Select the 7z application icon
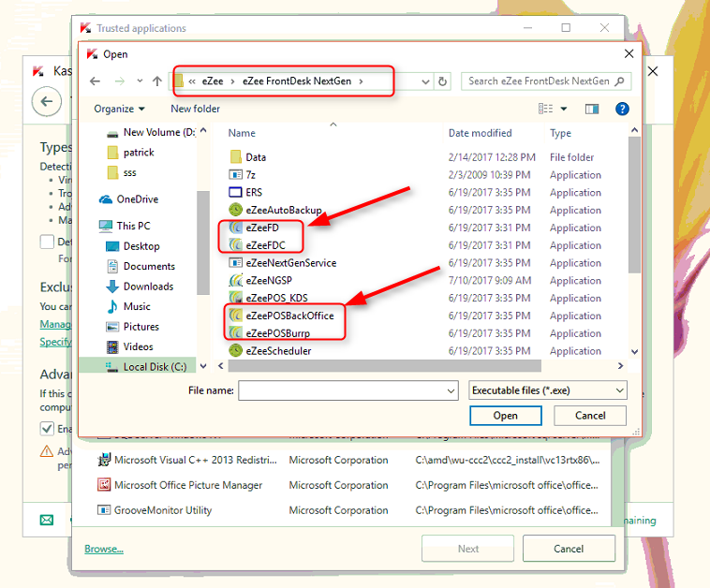This screenshot has width=710, height=588. coord(235,175)
